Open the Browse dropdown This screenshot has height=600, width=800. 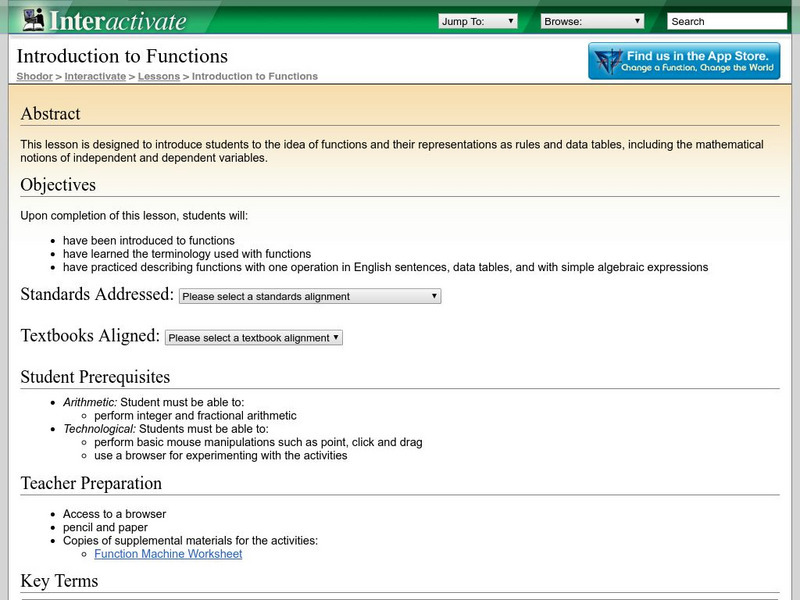click(x=592, y=21)
